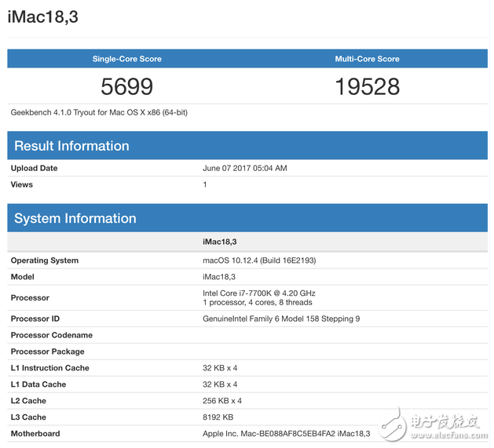Screen dimensions: 494x448
Task: Click the Geekbench 4.1.0 Tryout version text
Action: pos(99,112)
